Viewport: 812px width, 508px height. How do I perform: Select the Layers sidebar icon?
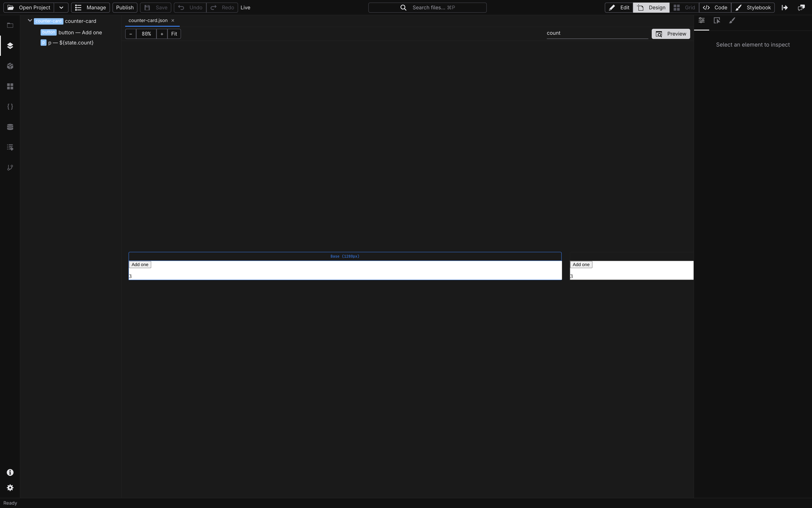[x=10, y=46]
